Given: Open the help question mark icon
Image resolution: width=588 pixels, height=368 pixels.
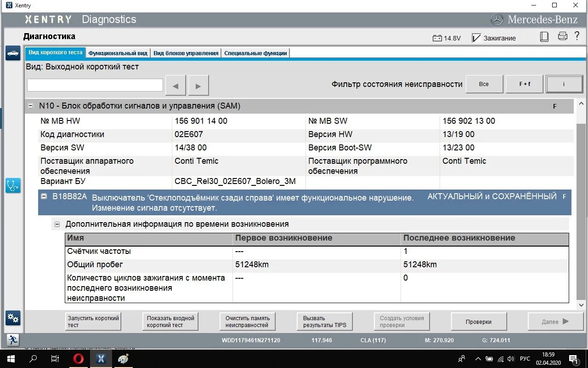Looking at the screenshot, I should (577, 36).
